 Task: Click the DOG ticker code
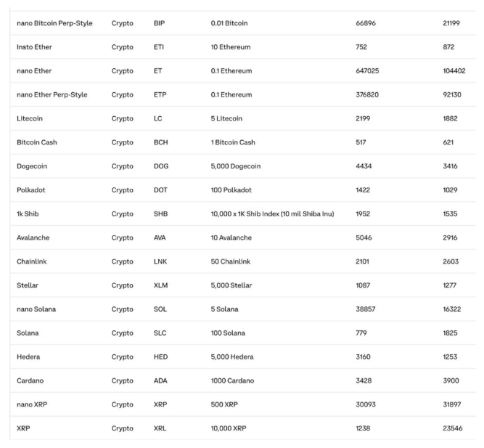[161, 166]
